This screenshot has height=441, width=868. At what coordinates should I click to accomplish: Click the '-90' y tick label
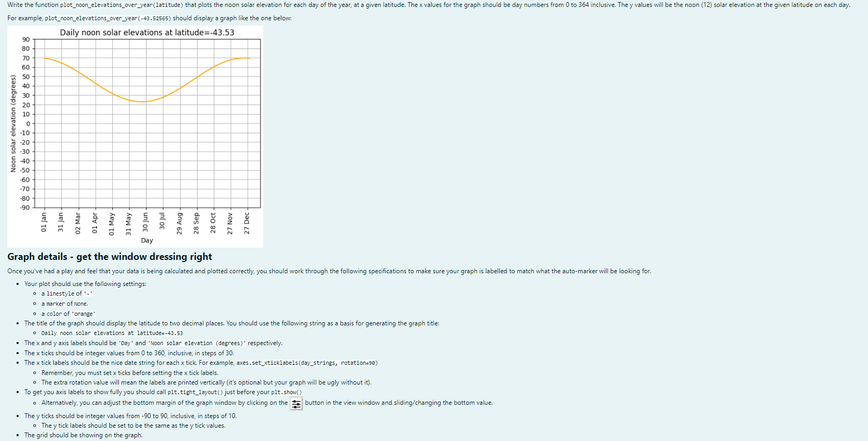(x=25, y=208)
